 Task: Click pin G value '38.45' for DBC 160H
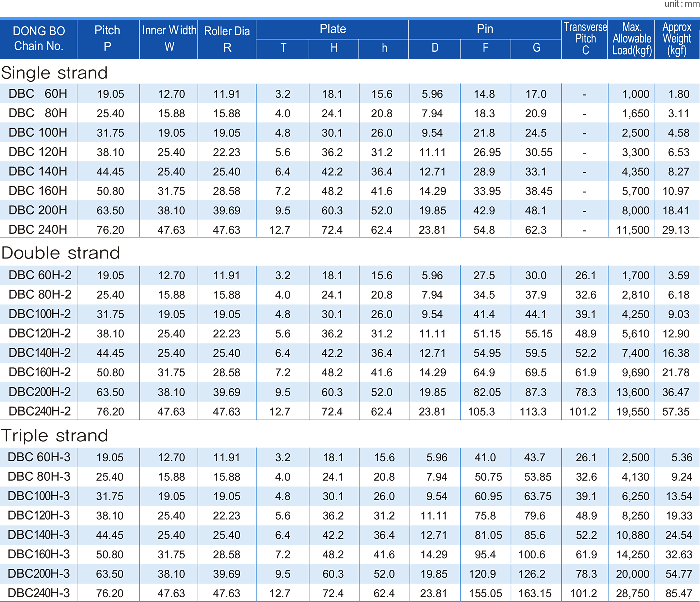pyautogui.click(x=539, y=191)
